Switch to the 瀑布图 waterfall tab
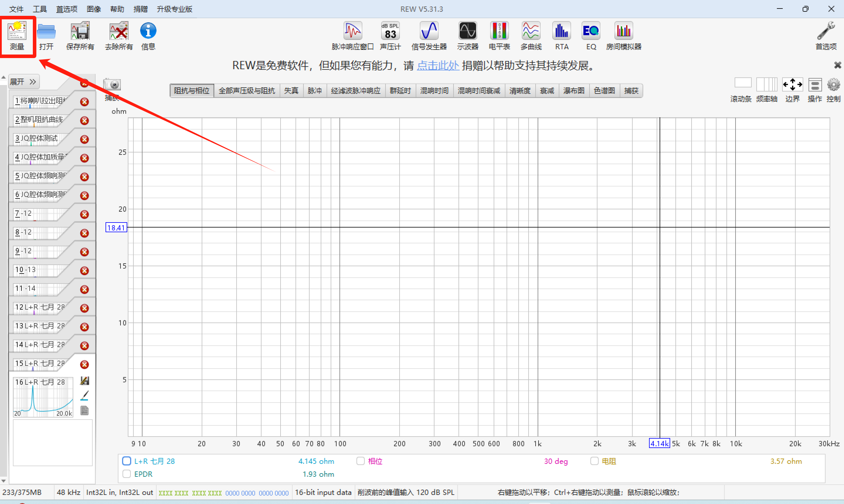Viewport: 844px width, 504px height. pos(574,91)
